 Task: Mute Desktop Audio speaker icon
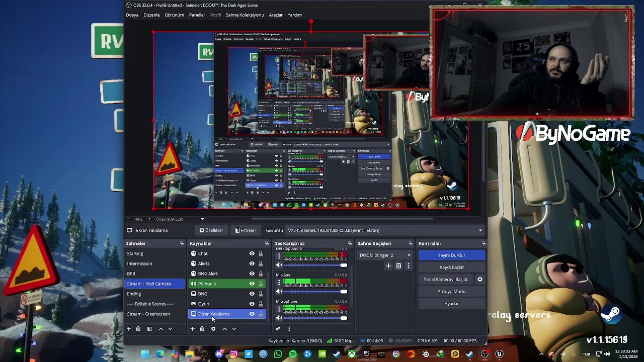coord(279,265)
